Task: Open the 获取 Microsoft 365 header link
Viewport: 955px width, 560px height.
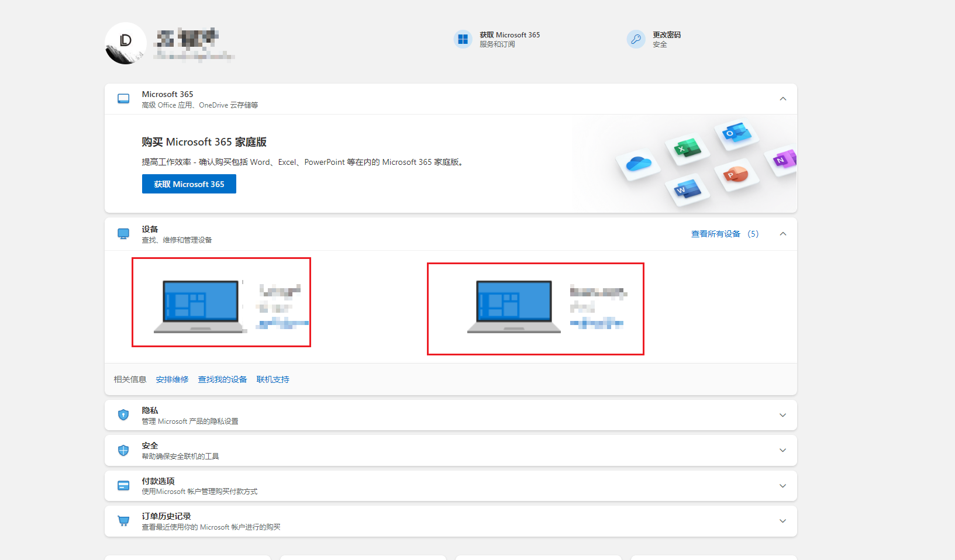Action: [509, 35]
